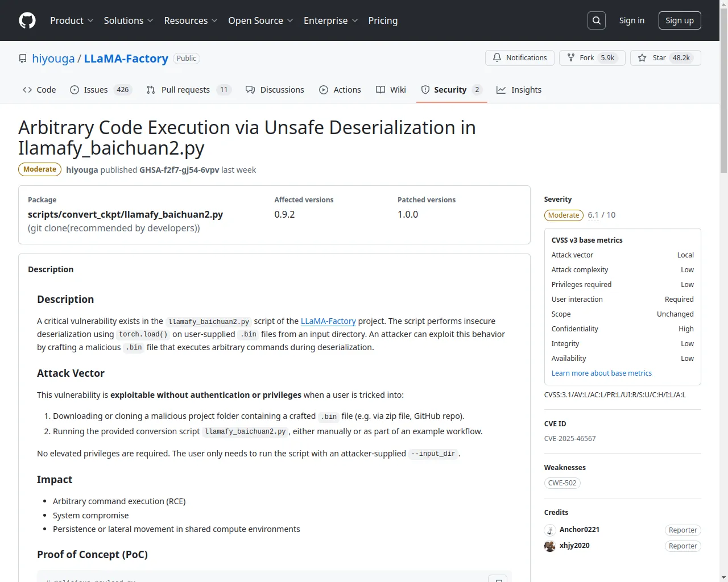Select the Moderate severity badge in sidebar
Viewport: 728px width, 582px height.
click(564, 215)
